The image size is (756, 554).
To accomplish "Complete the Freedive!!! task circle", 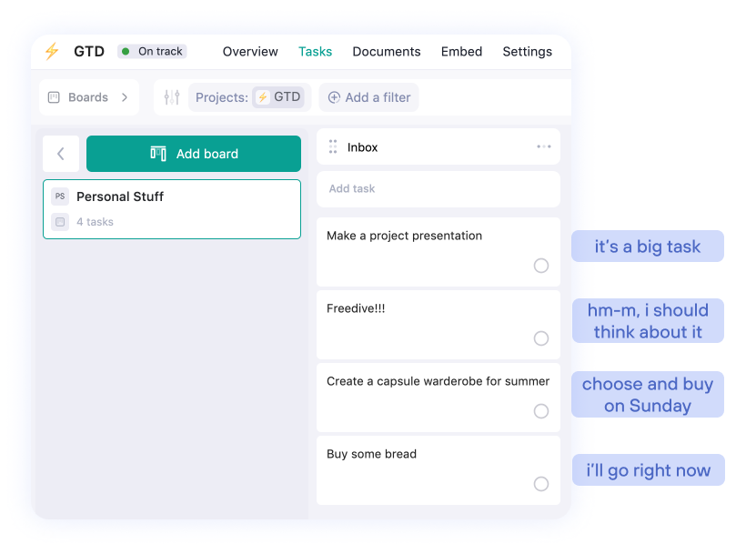I will [541, 338].
